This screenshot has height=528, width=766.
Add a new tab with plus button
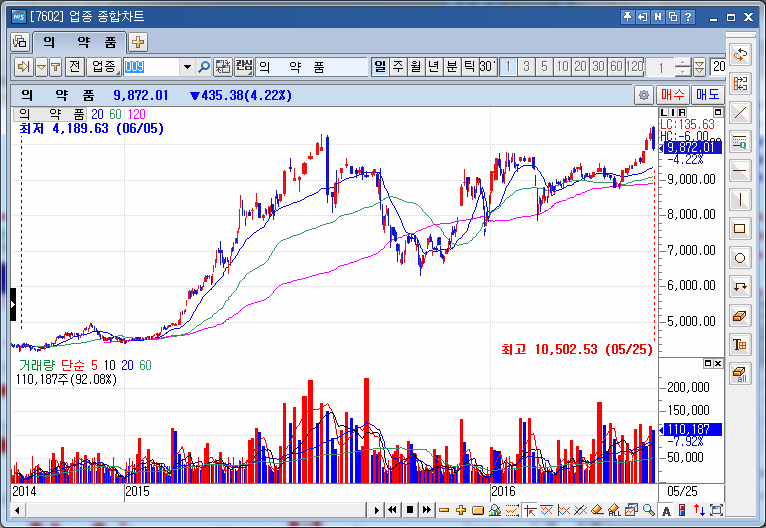(138, 42)
